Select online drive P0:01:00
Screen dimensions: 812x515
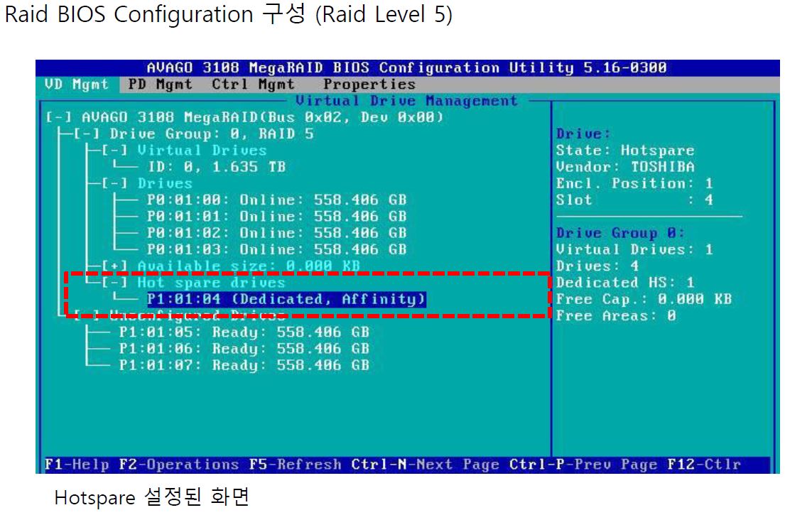pyautogui.click(x=276, y=200)
